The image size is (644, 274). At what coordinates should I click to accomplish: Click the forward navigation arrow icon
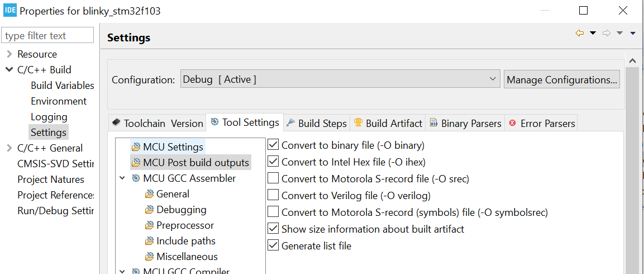607,33
